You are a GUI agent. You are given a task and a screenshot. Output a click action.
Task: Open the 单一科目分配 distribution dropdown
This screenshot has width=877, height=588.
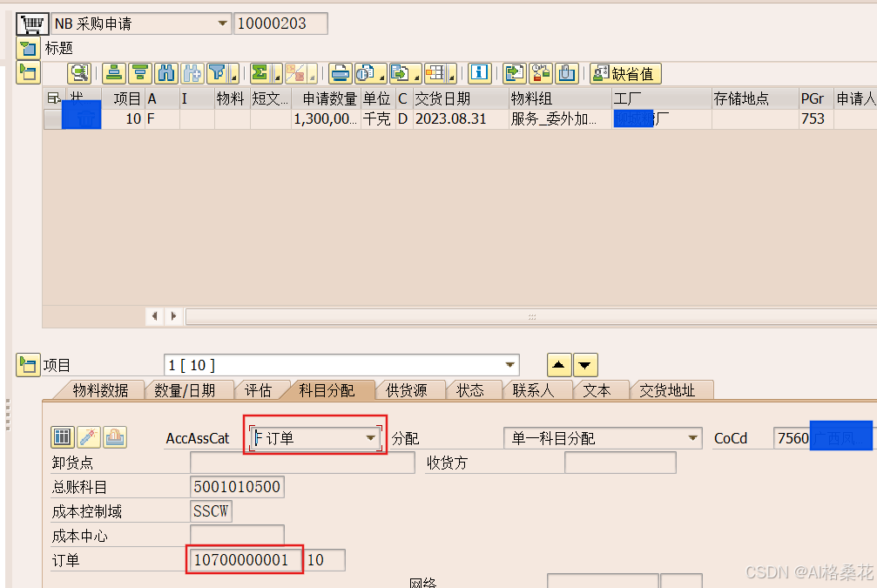click(692, 437)
